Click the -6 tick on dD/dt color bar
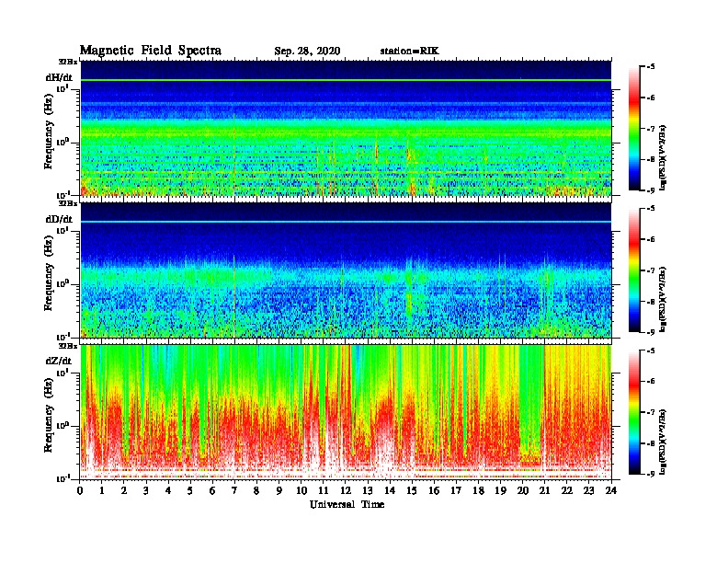The width and height of the screenshot is (728, 563). 651,239
